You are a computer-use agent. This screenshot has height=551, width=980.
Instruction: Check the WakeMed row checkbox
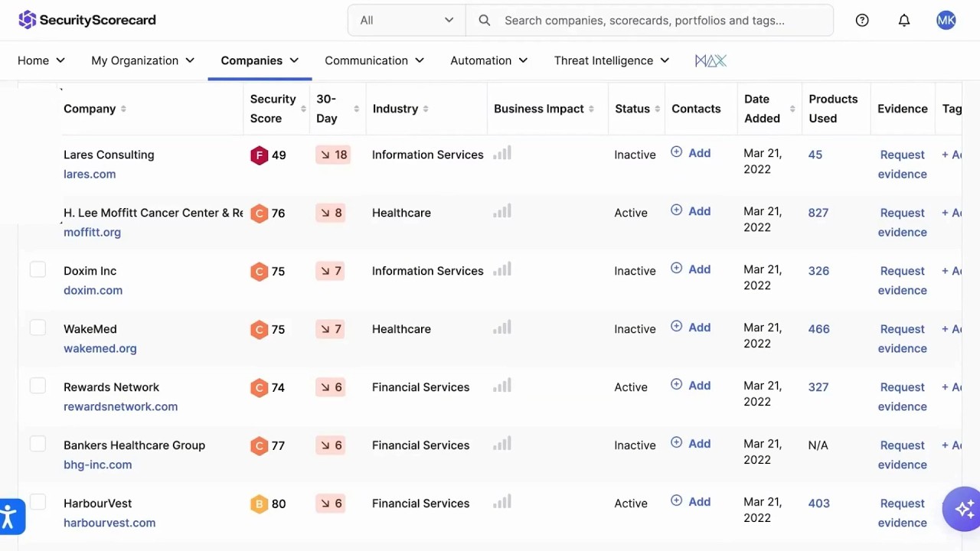coord(38,328)
